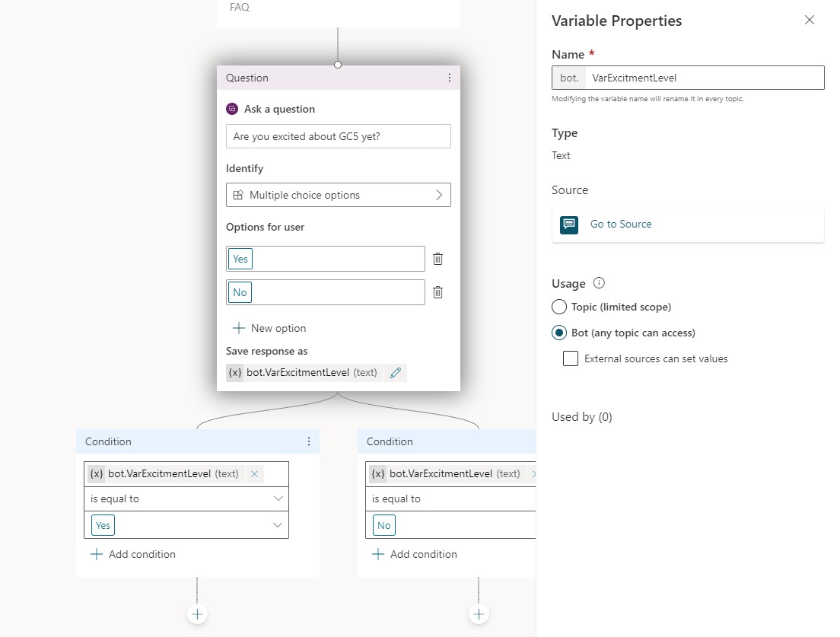Delete the Yes option with trash icon

click(437, 259)
